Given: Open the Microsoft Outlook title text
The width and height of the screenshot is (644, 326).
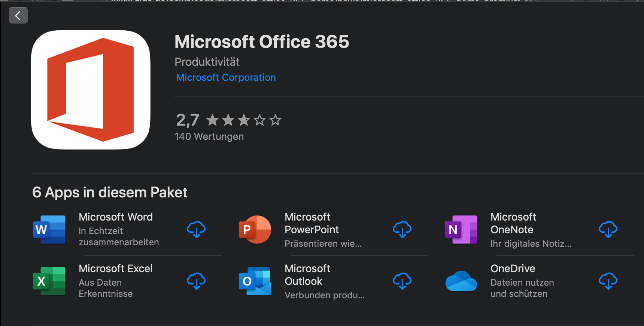Looking at the screenshot, I should [307, 275].
